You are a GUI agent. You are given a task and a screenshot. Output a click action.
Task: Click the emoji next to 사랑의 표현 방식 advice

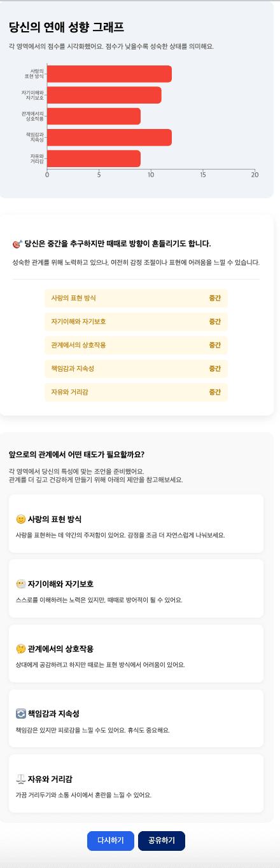point(20,519)
